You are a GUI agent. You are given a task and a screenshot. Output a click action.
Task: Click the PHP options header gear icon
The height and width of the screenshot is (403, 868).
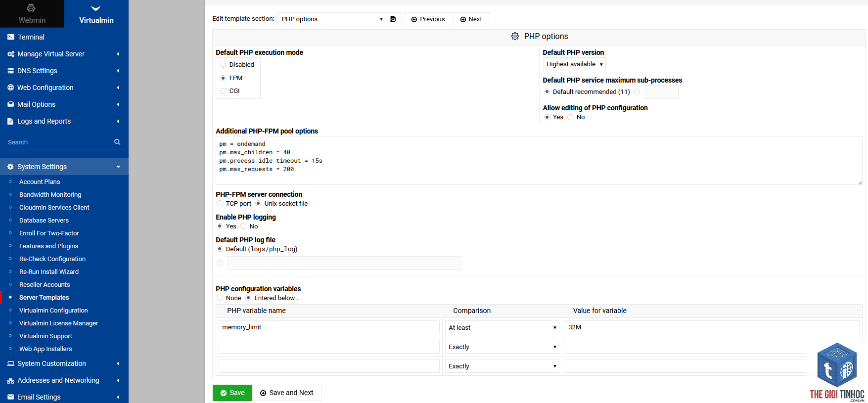pyautogui.click(x=515, y=37)
